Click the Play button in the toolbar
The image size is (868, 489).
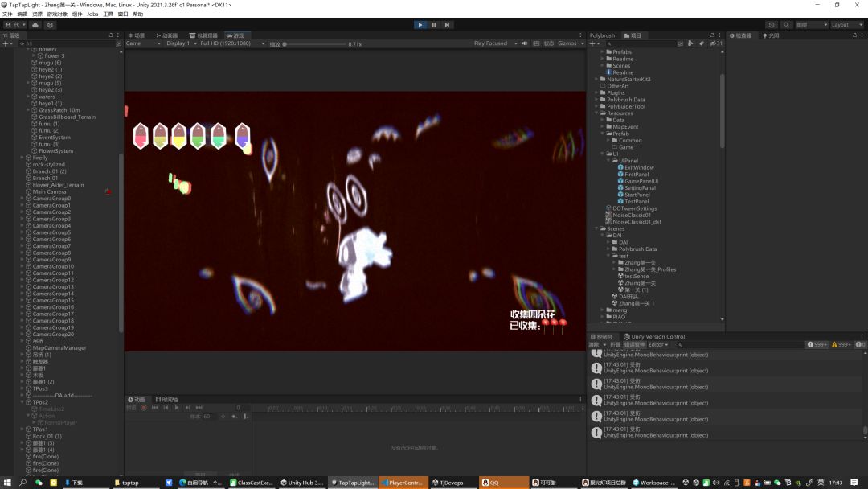pos(420,25)
